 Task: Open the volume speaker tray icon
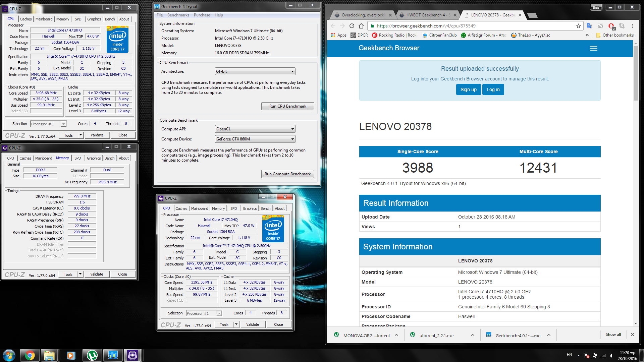(x=611, y=356)
